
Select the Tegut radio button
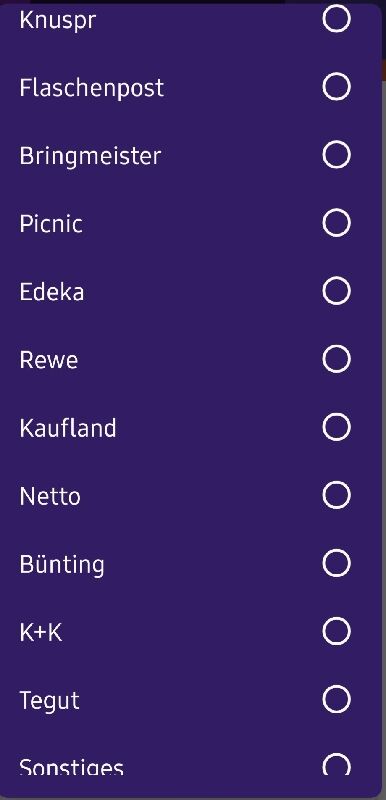(x=337, y=699)
